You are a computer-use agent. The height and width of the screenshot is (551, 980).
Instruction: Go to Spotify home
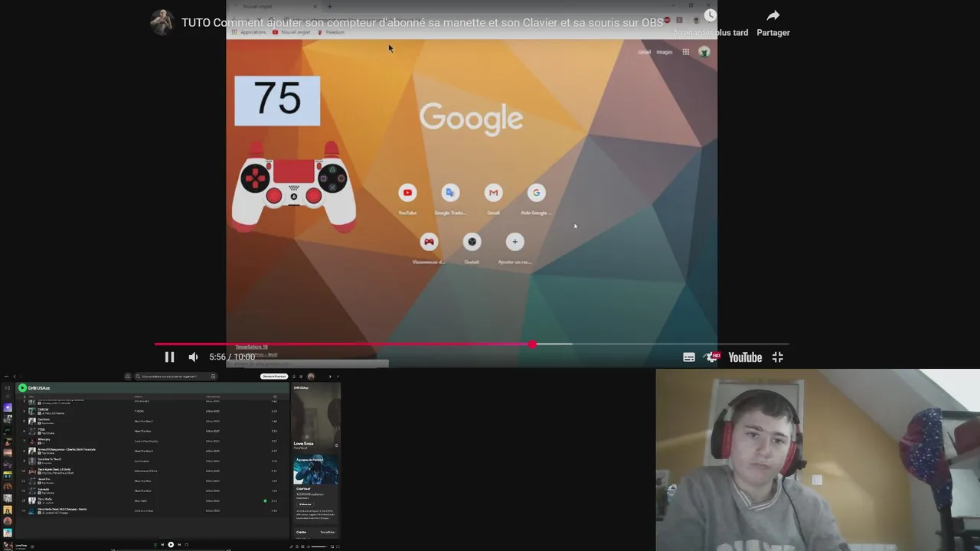[128, 377]
